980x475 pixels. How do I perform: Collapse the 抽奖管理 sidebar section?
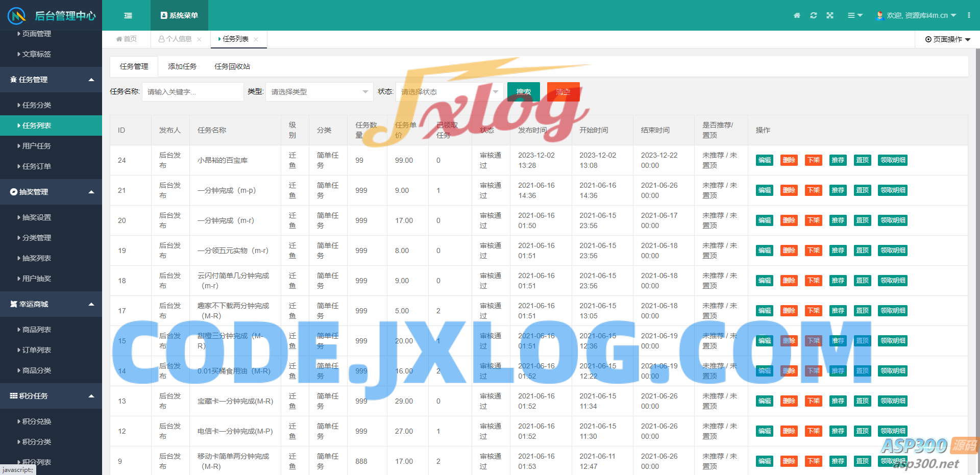pyautogui.click(x=91, y=192)
